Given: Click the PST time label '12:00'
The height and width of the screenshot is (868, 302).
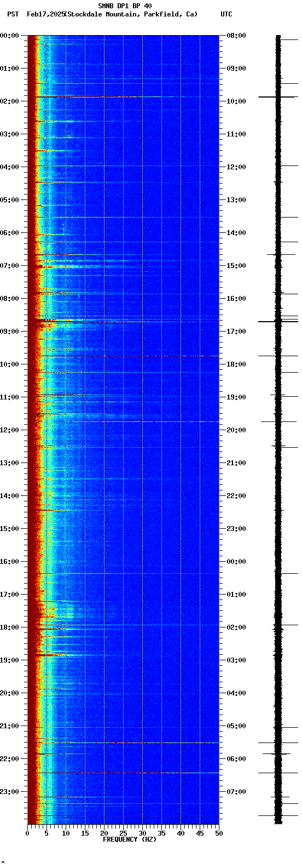Looking at the screenshot, I should tap(10, 430).
